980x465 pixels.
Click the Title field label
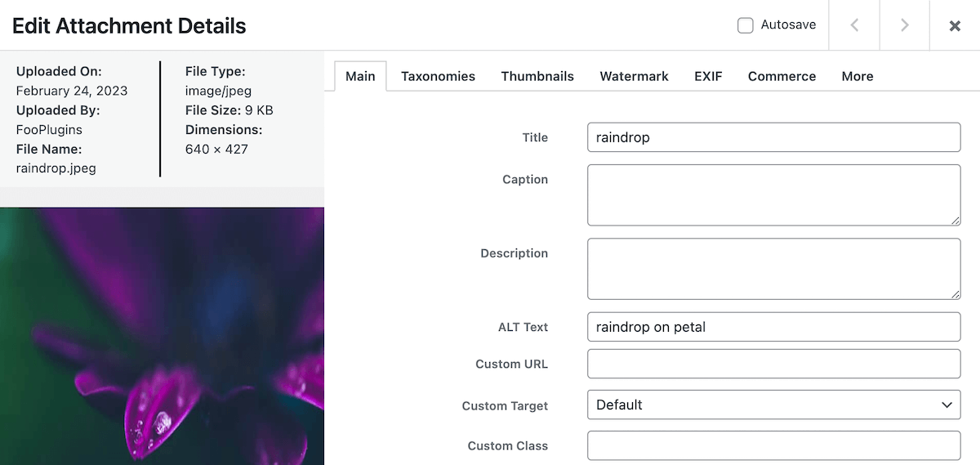pos(535,137)
